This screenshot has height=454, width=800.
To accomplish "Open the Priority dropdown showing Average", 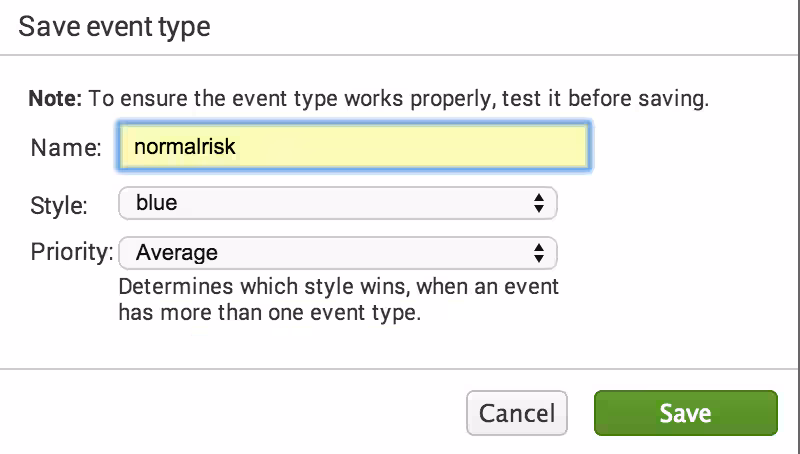I will (x=337, y=253).
